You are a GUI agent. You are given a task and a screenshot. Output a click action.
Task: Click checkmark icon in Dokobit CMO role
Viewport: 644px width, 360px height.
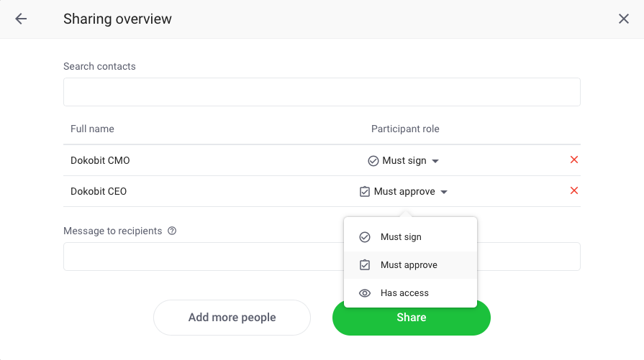(373, 161)
